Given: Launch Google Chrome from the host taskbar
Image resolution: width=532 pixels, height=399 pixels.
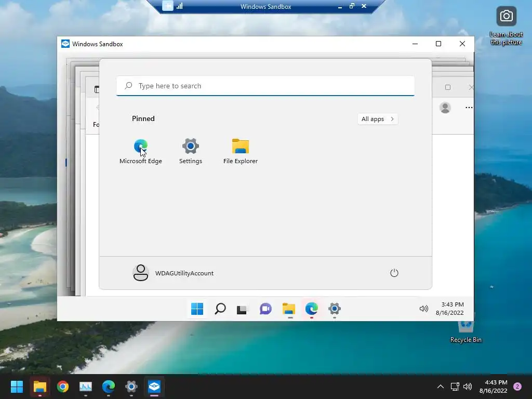Looking at the screenshot, I should click(63, 387).
